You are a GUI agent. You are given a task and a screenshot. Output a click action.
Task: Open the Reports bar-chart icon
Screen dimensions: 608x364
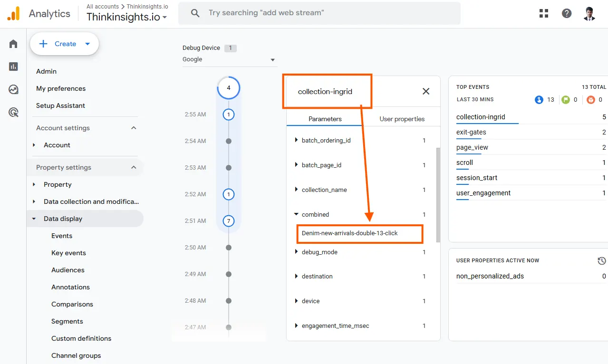tap(13, 67)
